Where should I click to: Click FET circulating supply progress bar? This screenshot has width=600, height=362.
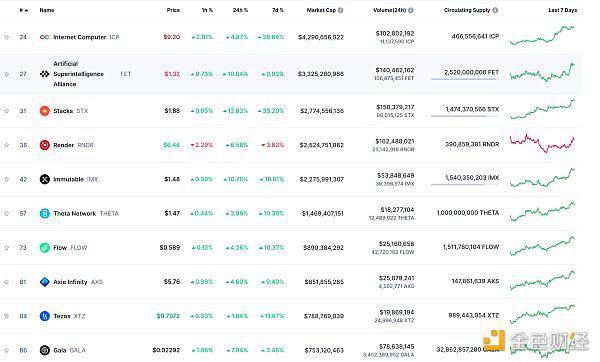click(465, 79)
